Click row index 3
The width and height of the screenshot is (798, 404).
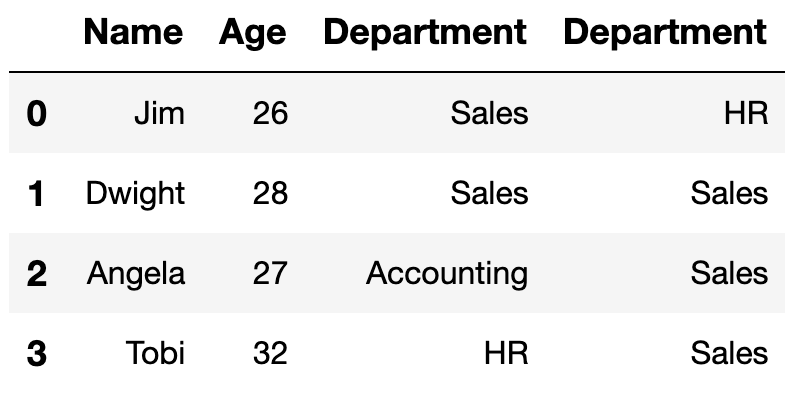click(x=37, y=354)
